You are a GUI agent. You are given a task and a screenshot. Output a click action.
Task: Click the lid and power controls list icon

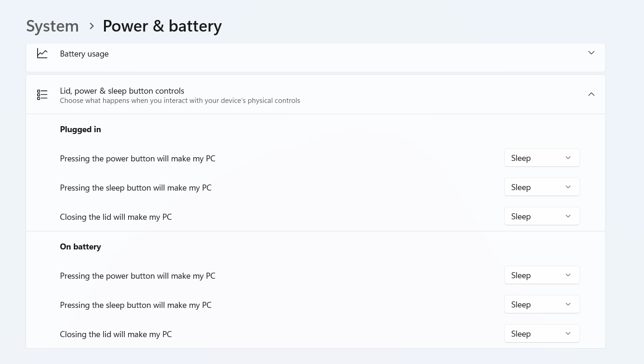(42, 95)
